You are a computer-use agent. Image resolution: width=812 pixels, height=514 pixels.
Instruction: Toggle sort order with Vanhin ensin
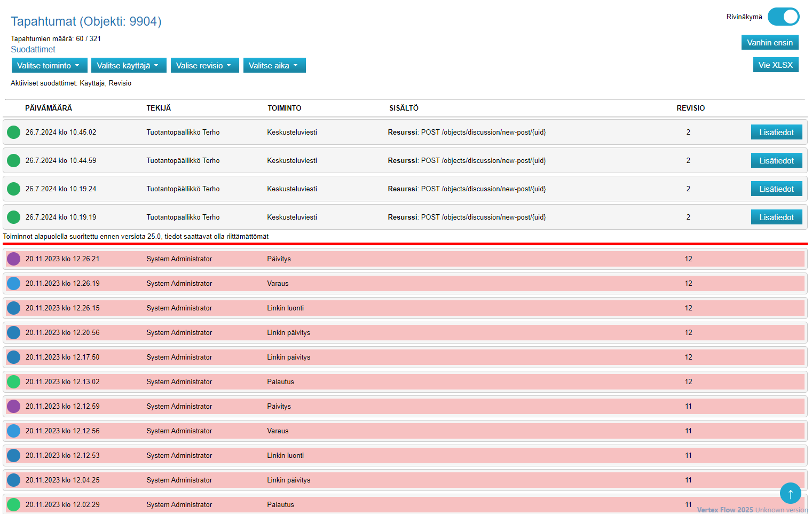(769, 43)
